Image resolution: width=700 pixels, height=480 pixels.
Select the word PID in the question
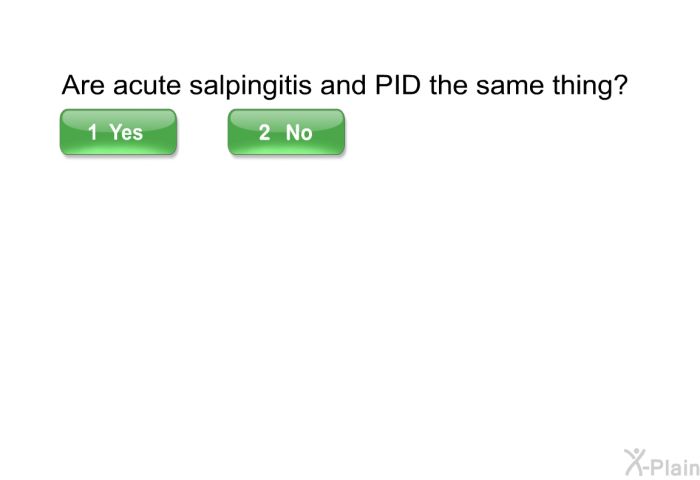pos(398,84)
